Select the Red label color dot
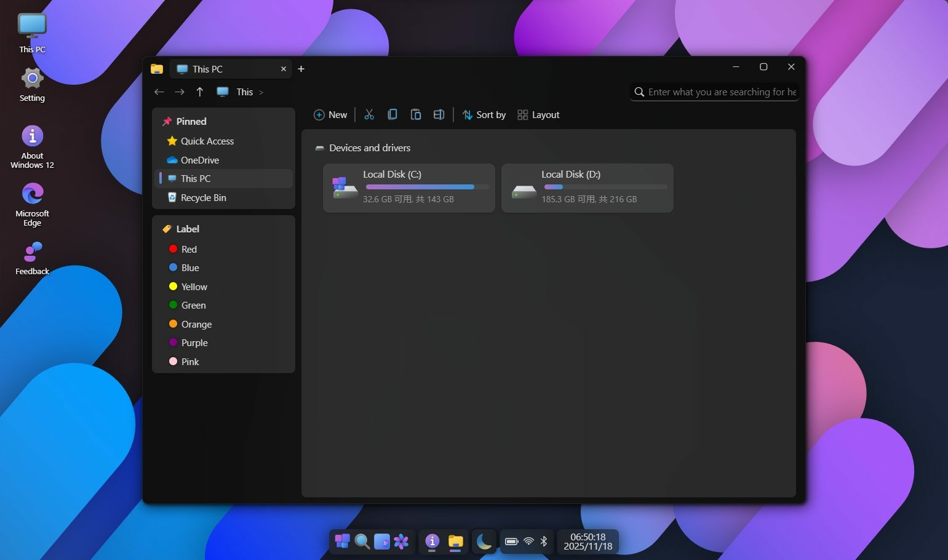Viewport: 948px width, 560px height. point(173,249)
